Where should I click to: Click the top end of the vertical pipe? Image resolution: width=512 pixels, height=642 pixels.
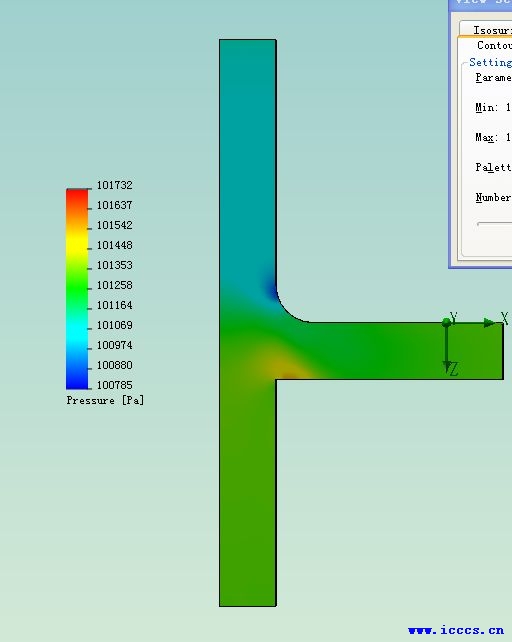(248, 41)
